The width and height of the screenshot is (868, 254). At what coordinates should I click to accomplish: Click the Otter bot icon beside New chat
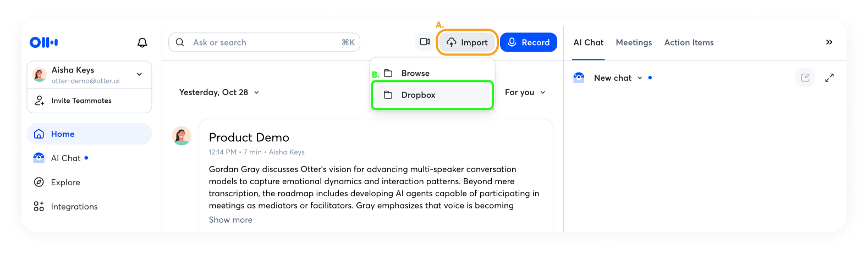tap(579, 78)
